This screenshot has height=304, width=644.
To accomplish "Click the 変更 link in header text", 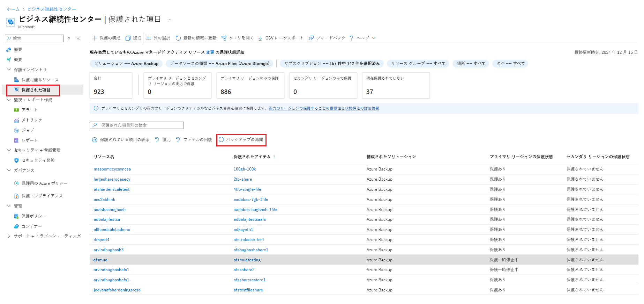I will [x=210, y=52].
